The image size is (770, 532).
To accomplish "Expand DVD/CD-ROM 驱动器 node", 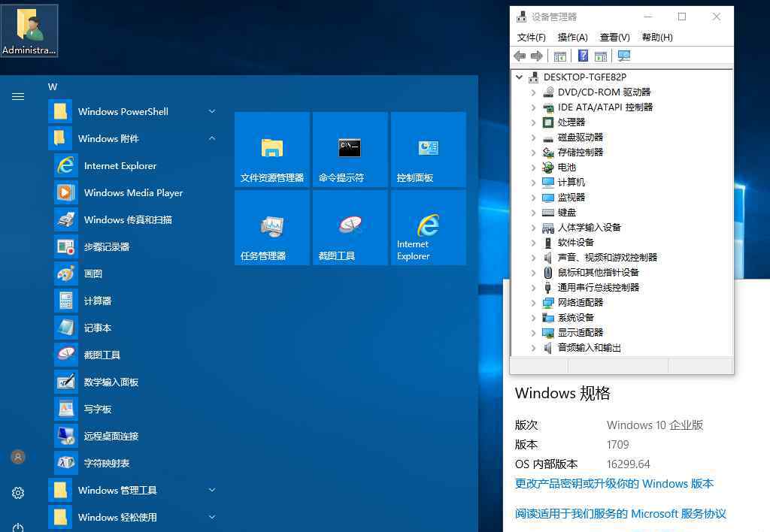I will [533, 92].
